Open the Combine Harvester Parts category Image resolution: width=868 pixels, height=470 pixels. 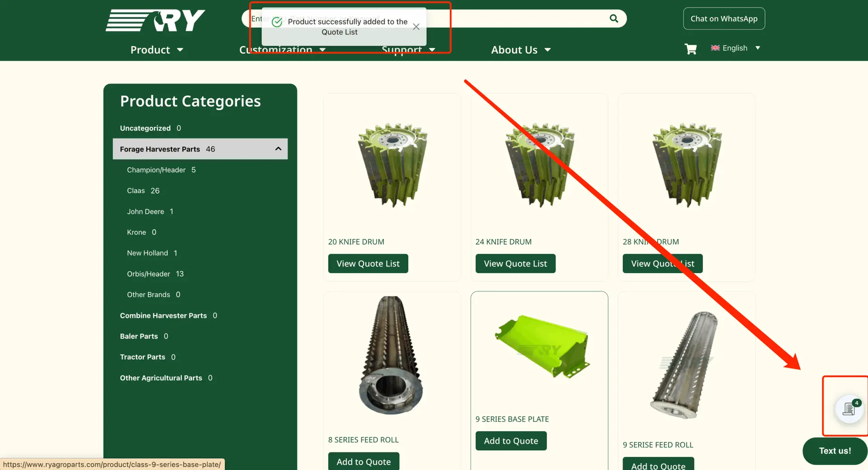[163, 315]
